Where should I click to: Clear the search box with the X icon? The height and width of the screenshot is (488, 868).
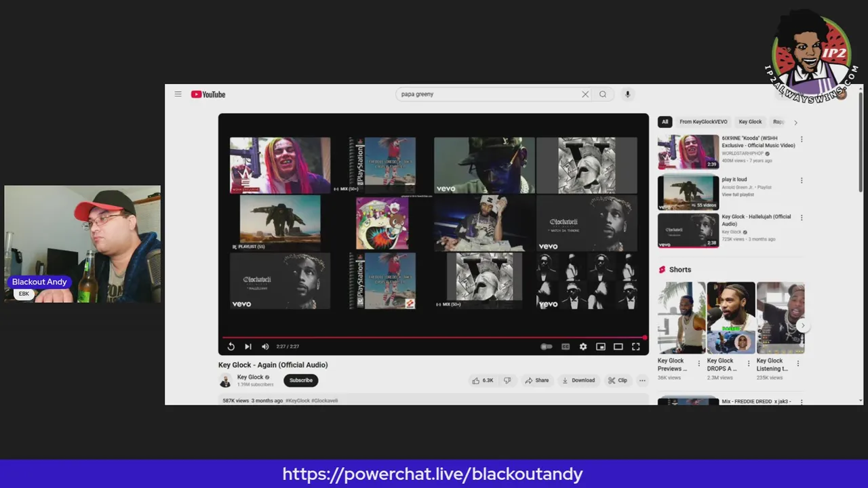585,94
